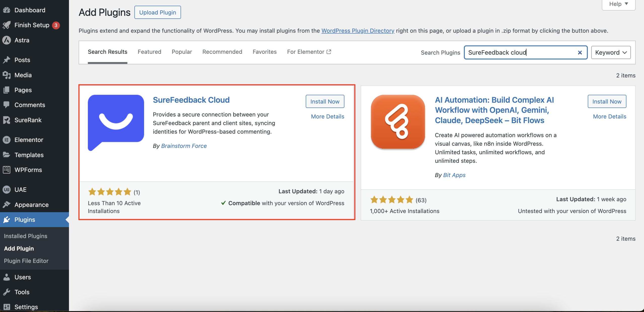The image size is (644, 312).
Task: Click Upload Plugin button
Action: (x=157, y=12)
